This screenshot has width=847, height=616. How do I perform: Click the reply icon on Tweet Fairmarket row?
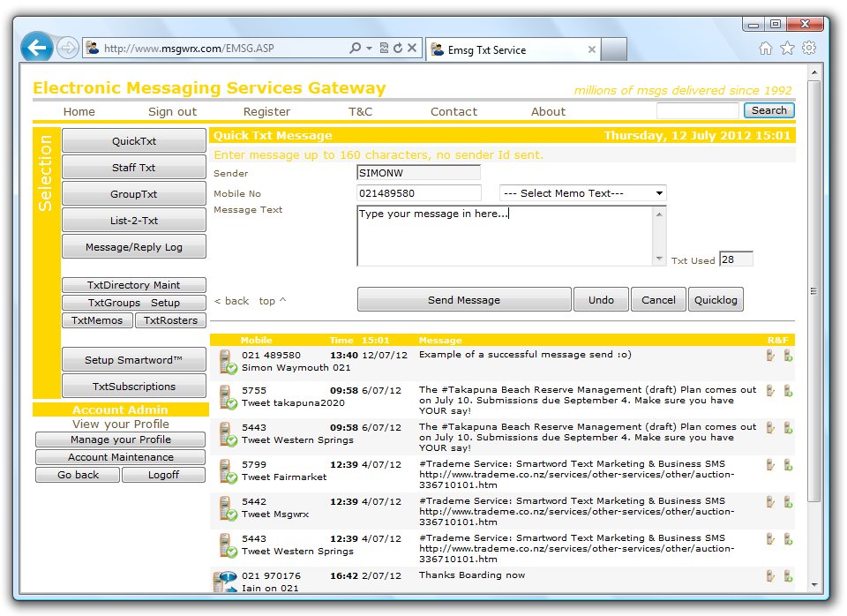pyautogui.click(x=769, y=465)
